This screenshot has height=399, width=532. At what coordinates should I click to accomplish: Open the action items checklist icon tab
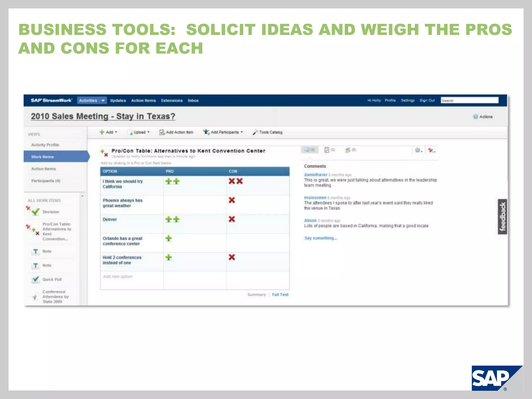click(x=327, y=150)
